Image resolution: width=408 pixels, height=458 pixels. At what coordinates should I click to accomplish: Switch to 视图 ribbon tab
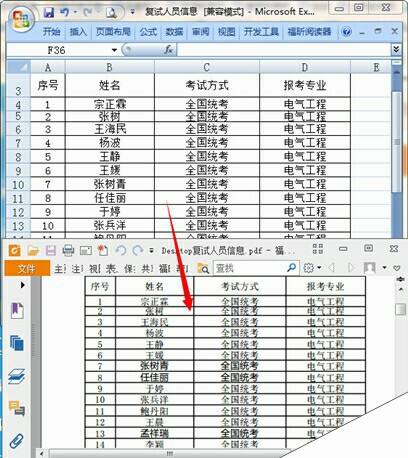(x=226, y=32)
